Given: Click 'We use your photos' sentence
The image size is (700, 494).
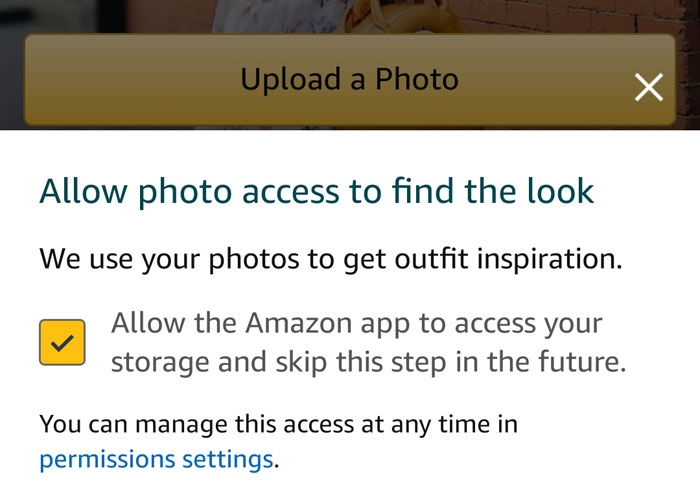Looking at the screenshot, I should [170, 259].
